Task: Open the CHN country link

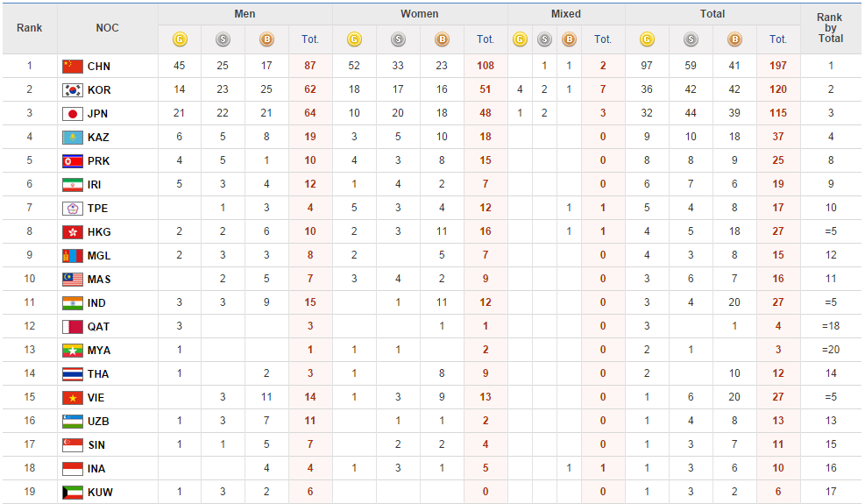Action: pos(98,67)
